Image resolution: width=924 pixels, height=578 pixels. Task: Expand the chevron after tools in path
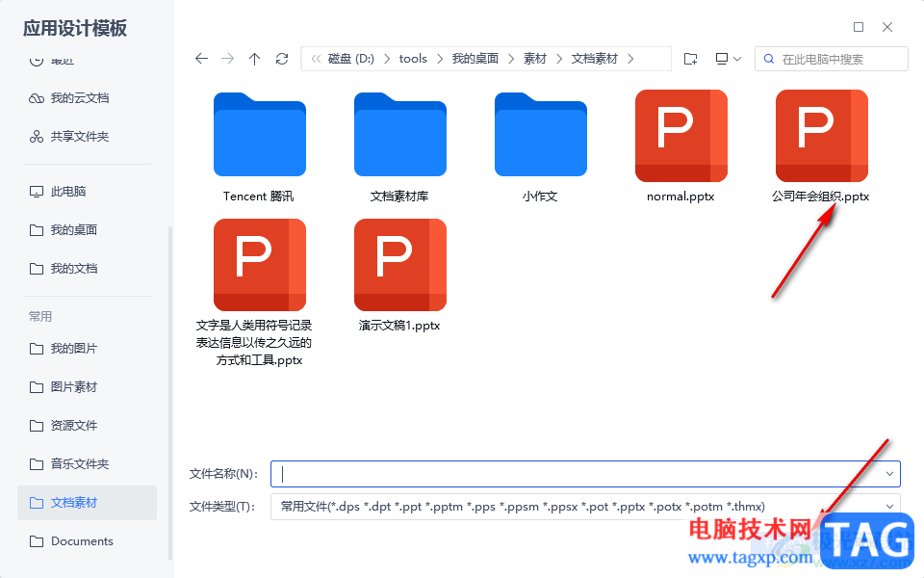pos(440,59)
